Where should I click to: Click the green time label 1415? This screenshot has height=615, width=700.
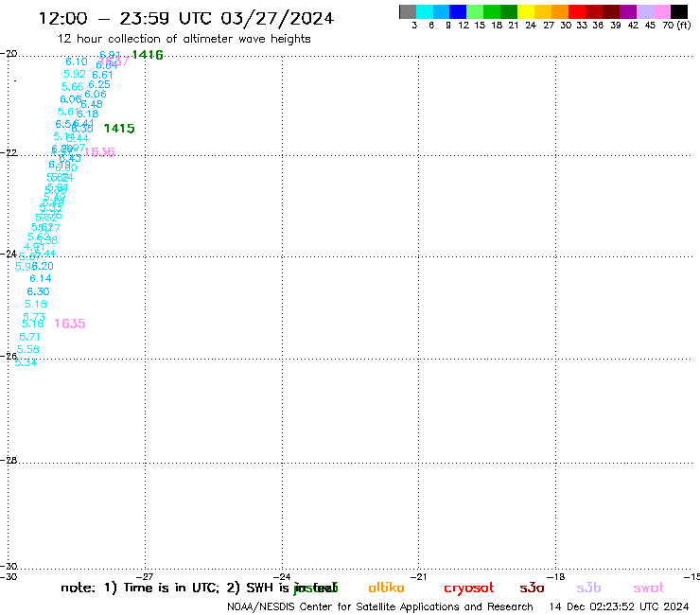click(119, 129)
